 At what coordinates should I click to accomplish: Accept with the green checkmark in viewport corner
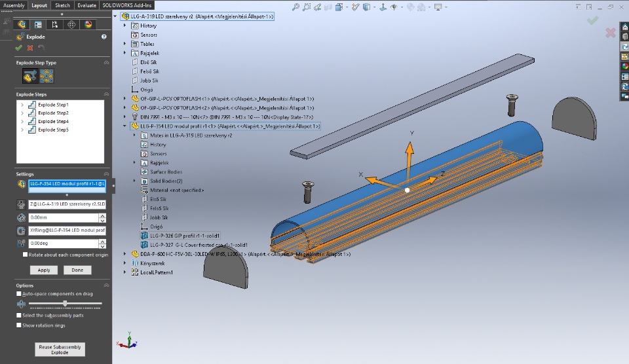click(x=592, y=20)
